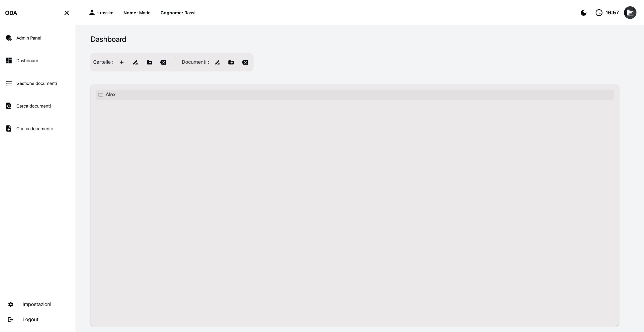This screenshot has height=332, width=644.
Task: Click Logout in the sidebar
Action: (30, 319)
